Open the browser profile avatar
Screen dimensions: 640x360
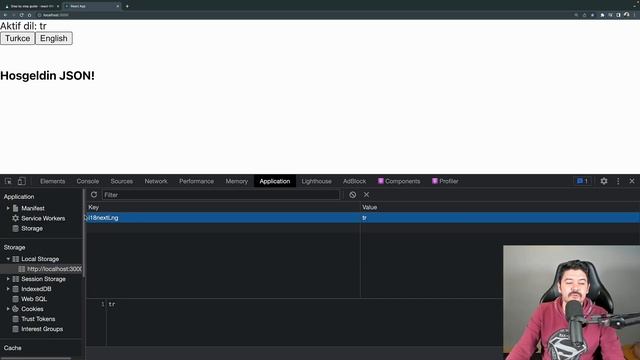(627, 15)
